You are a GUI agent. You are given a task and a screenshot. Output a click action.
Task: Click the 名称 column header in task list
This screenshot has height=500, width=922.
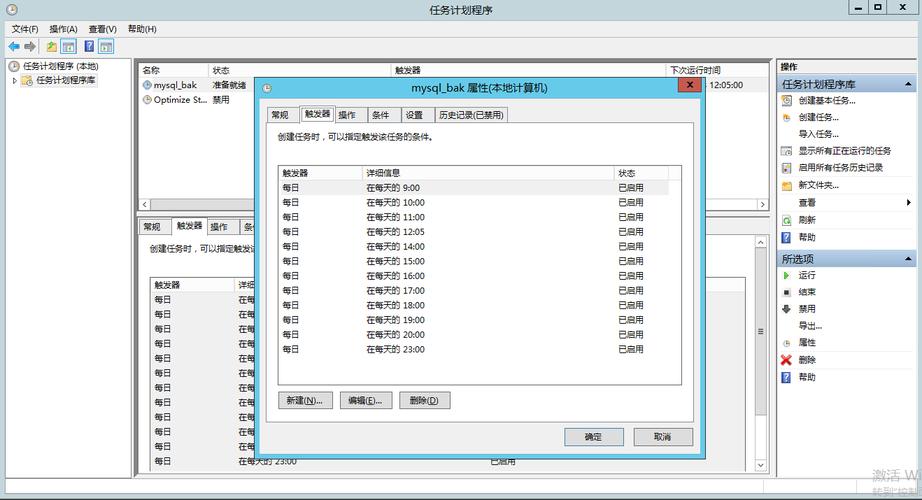[173, 70]
